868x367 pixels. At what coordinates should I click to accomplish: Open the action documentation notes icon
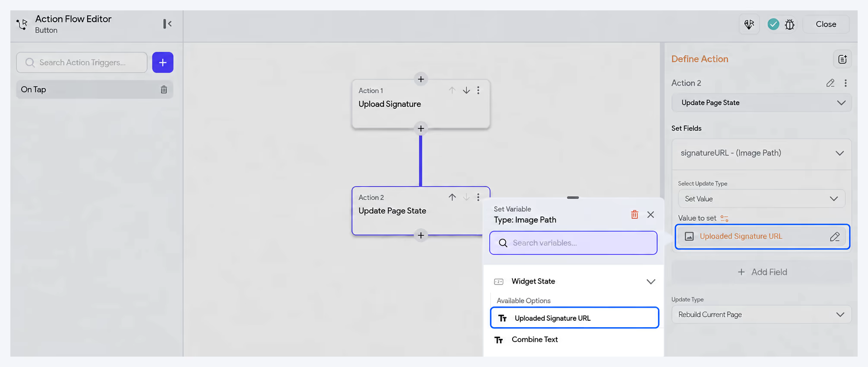click(x=842, y=59)
